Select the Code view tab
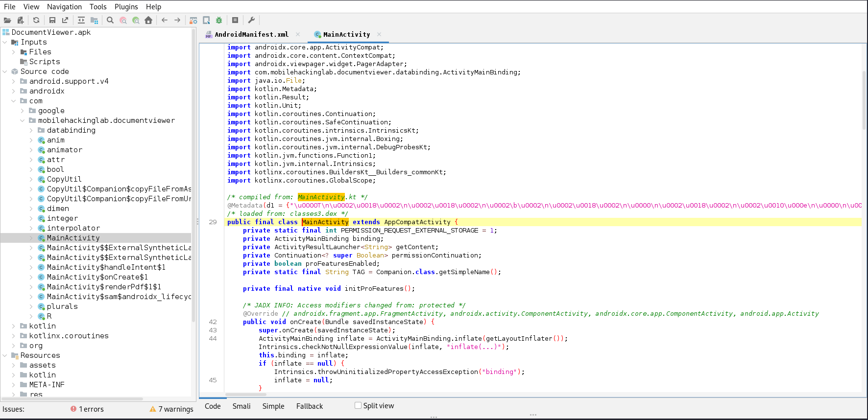 click(x=213, y=406)
